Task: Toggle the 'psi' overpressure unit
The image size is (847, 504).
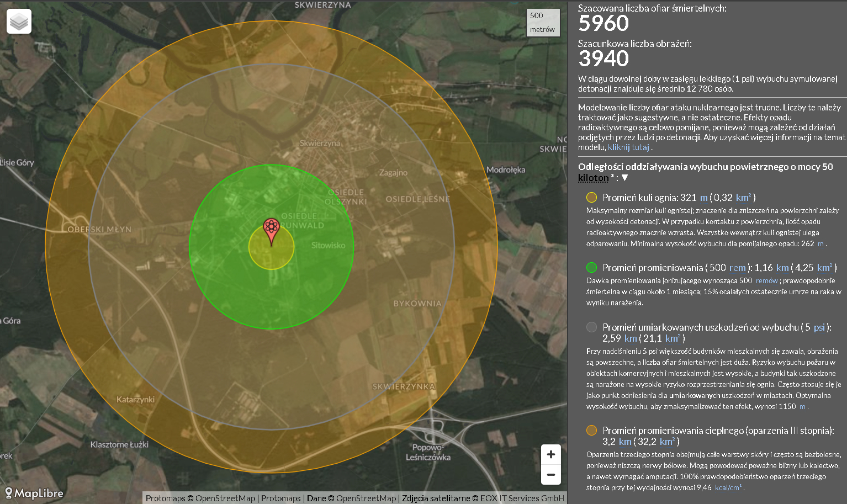Action: (x=819, y=327)
